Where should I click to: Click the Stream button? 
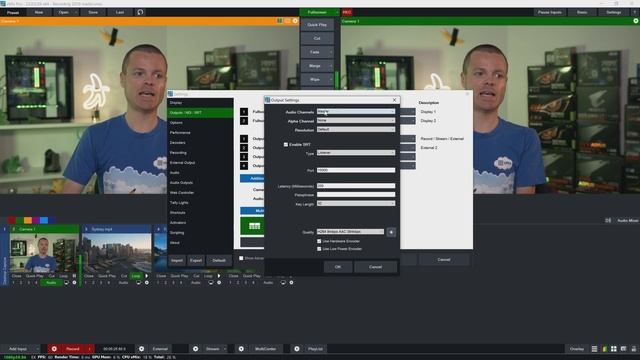[212, 349]
